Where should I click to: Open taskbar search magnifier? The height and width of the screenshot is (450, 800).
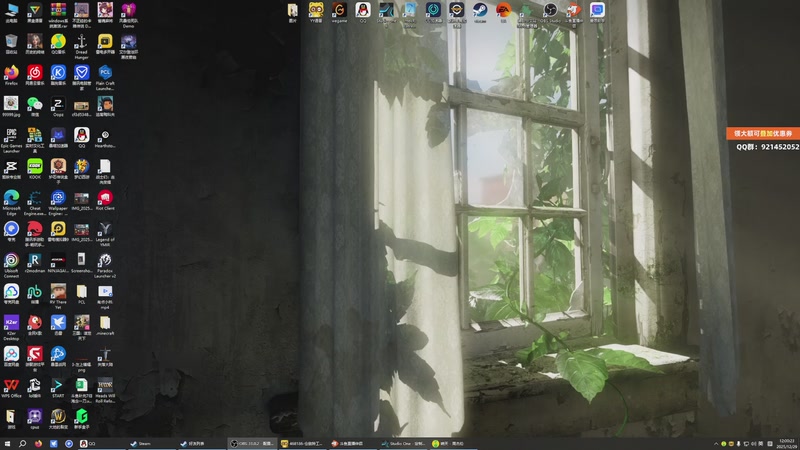(22, 444)
